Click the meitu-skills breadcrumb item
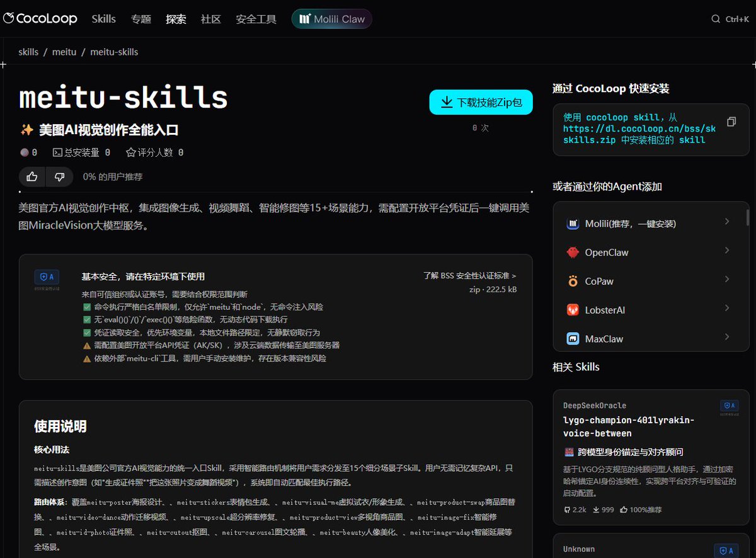 pyautogui.click(x=114, y=52)
